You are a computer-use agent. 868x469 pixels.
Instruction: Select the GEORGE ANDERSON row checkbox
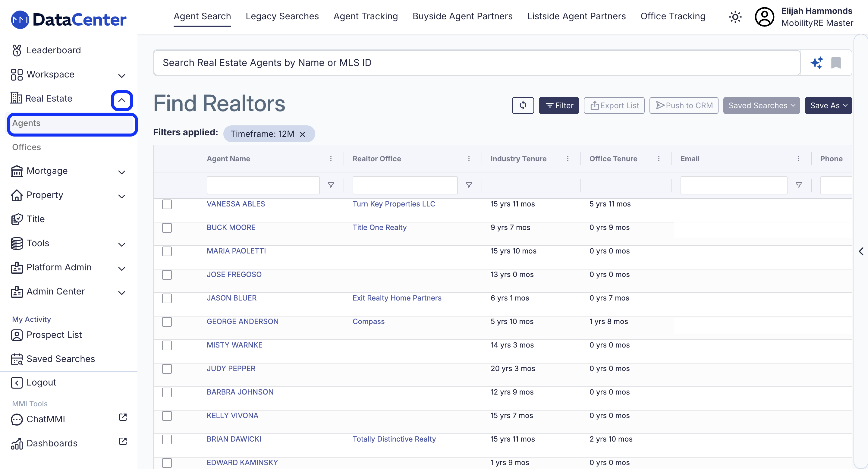(x=167, y=322)
